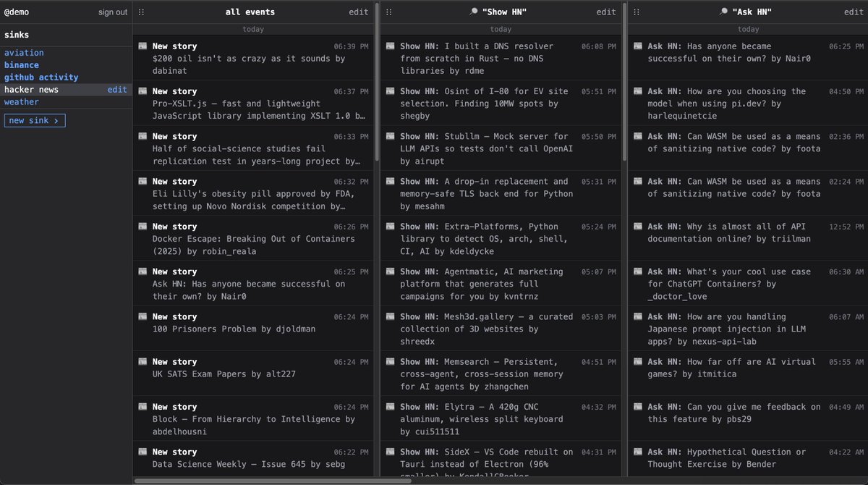The width and height of the screenshot is (868, 485).
Task: Click the 06:39 PM timestamp
Action: (x=351, y=46)
